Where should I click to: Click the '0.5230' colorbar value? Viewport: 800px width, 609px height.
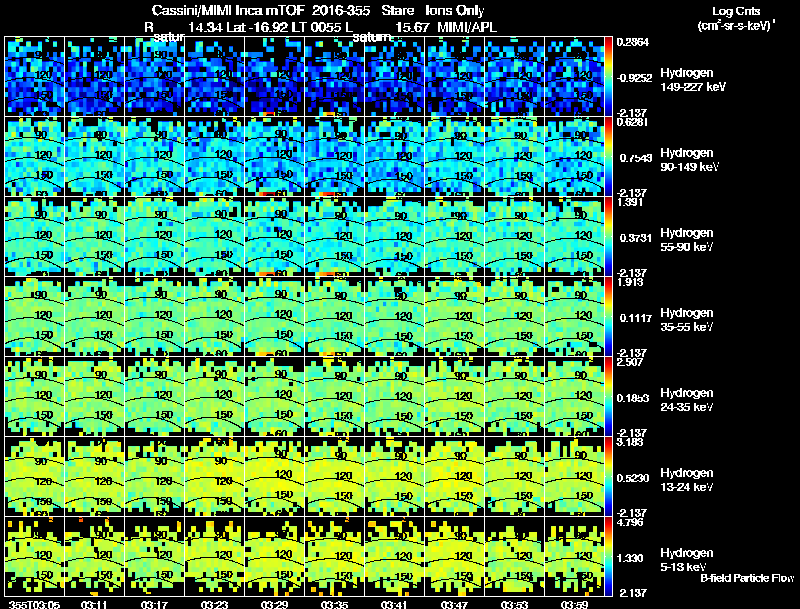pos(633,478)
